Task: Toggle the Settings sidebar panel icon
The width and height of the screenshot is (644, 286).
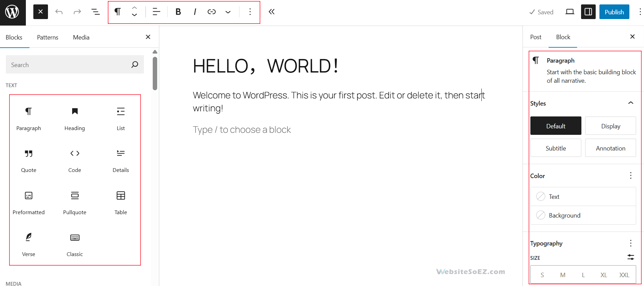Action: tap(588, 12)
